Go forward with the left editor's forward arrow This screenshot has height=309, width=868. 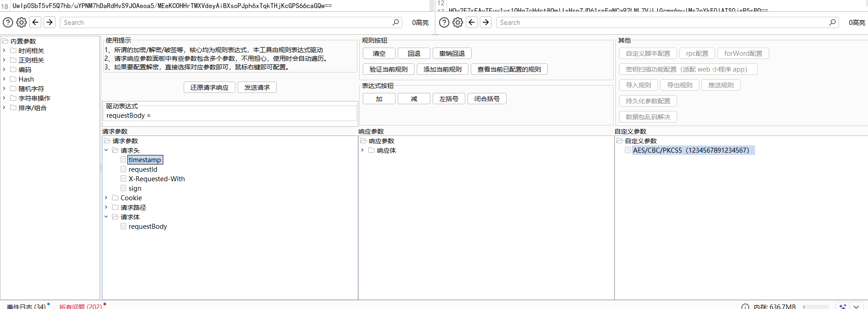coord(49,22)
